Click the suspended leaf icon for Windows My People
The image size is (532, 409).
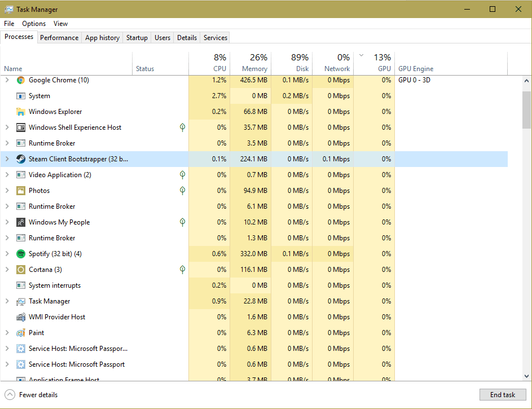tap(183, 222)
